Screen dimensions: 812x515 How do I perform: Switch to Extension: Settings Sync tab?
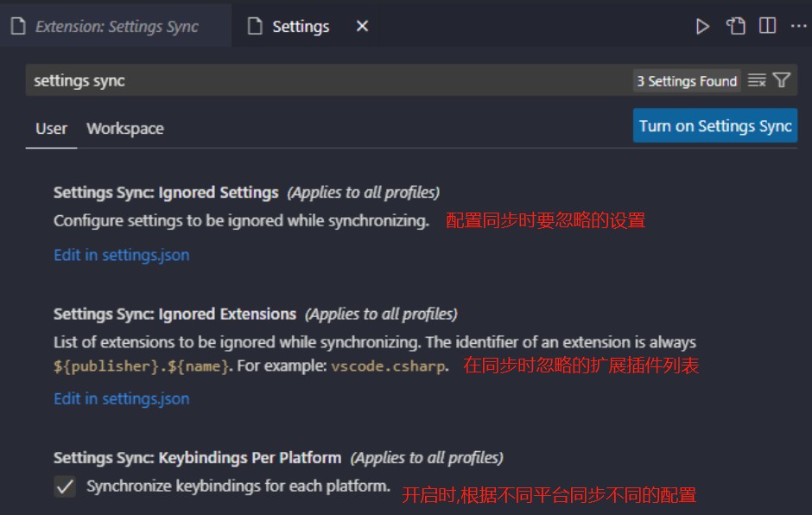tap(116, 26)
